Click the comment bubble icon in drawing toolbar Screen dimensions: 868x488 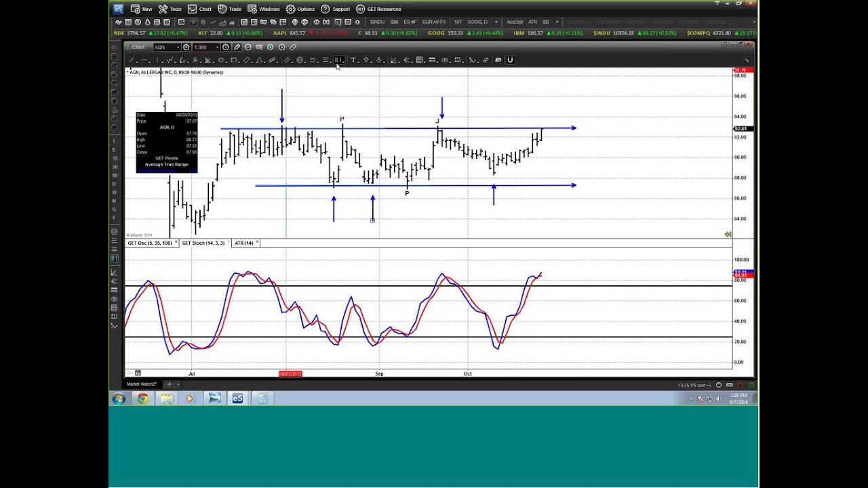click(x=498, y=60)
